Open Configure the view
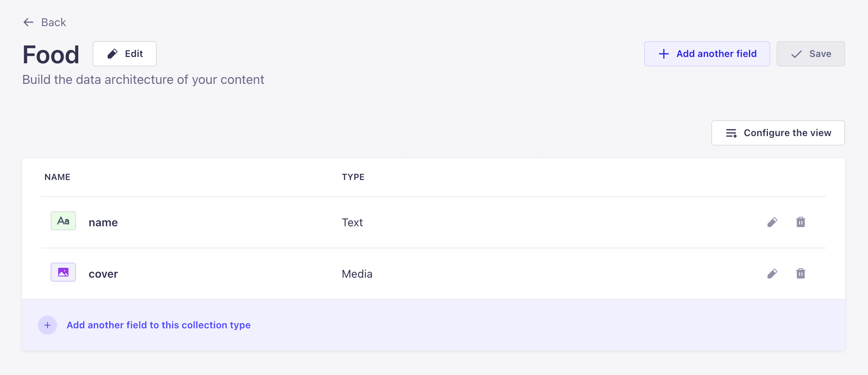868x375 pixels. point(778,133)
